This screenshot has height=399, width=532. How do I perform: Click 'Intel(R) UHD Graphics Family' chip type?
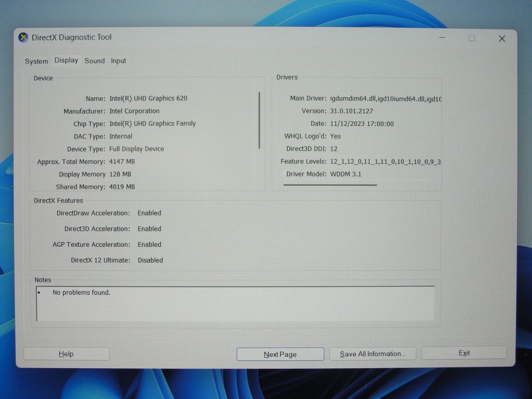[x=153, y=124]
